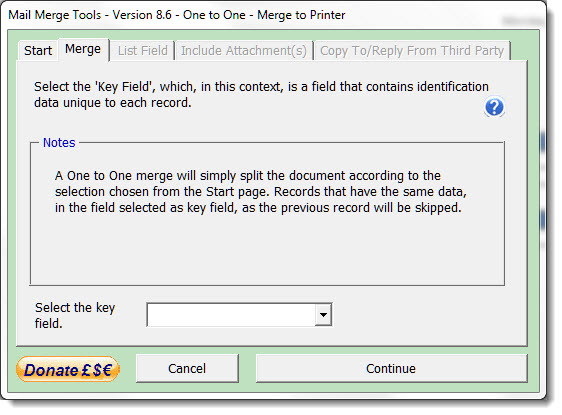Click the blurred text at the title bar's right
The height and width of the screenshot is (415, 562).
pyautogui.click(x=521, y=21)
